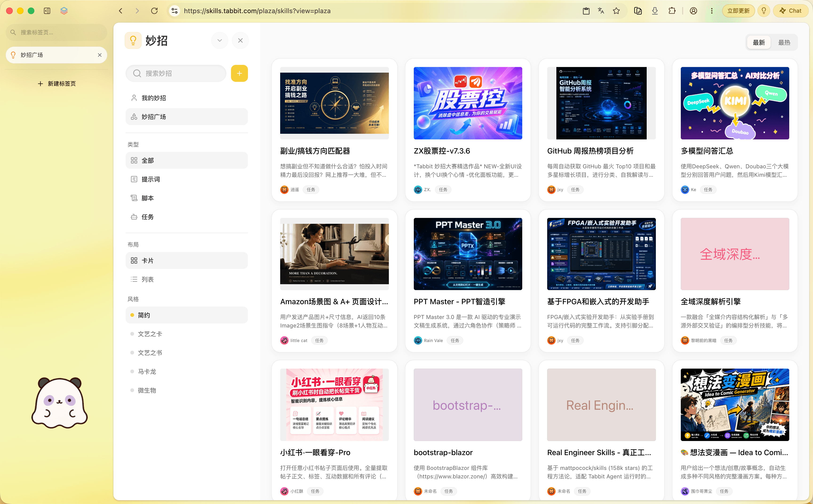Go forward to next page
The image size is (813, 504).
coord(137,11)
